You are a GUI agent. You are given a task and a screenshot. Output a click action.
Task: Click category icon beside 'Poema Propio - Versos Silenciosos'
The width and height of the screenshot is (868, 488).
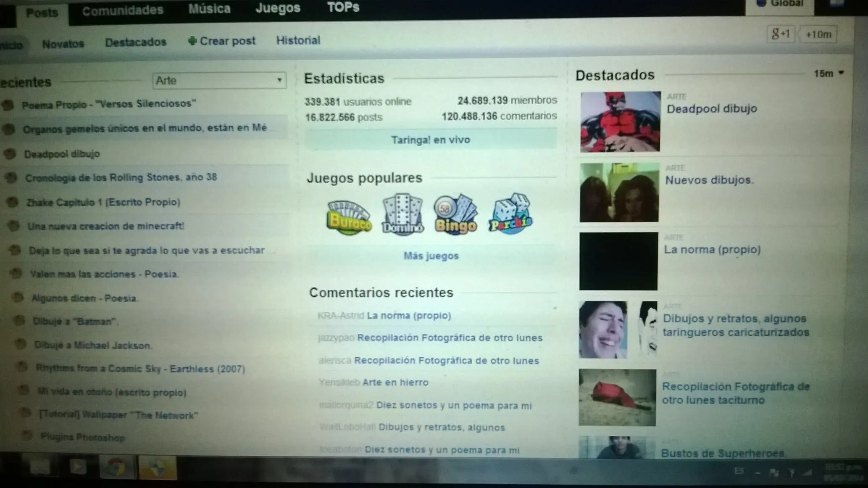[8, 105]
